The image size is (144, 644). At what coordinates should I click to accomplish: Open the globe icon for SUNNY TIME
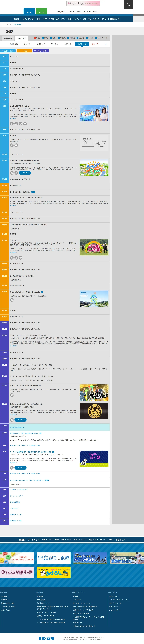point(12,173)
